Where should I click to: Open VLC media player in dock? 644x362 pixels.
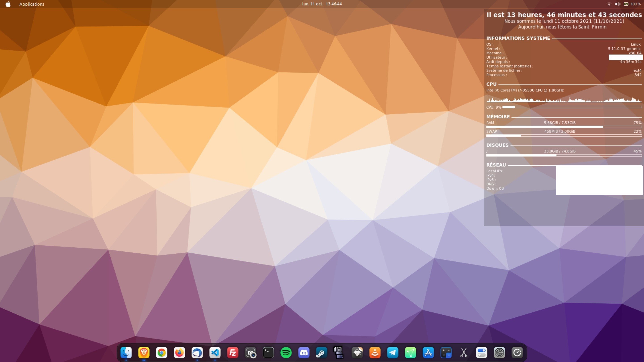point(375,353)
